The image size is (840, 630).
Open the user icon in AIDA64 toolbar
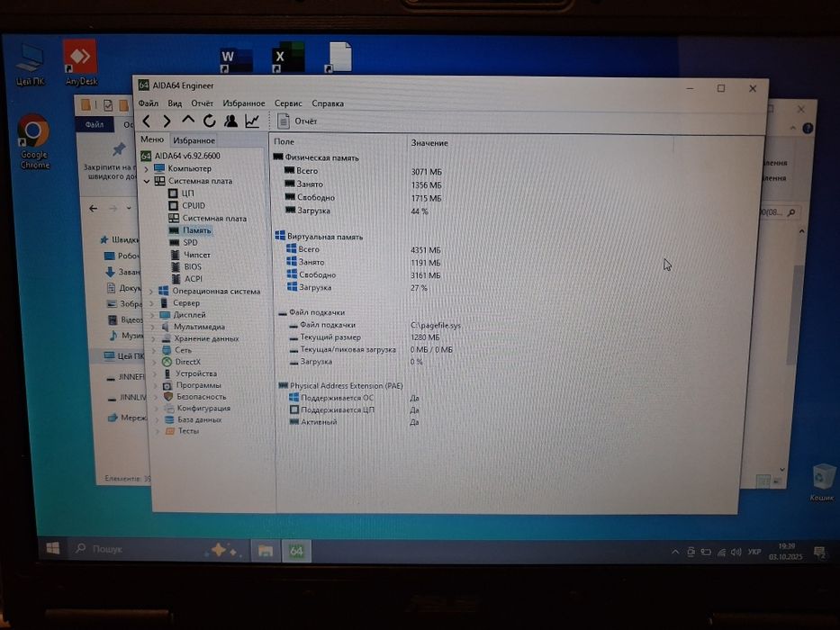pos(230,121)
